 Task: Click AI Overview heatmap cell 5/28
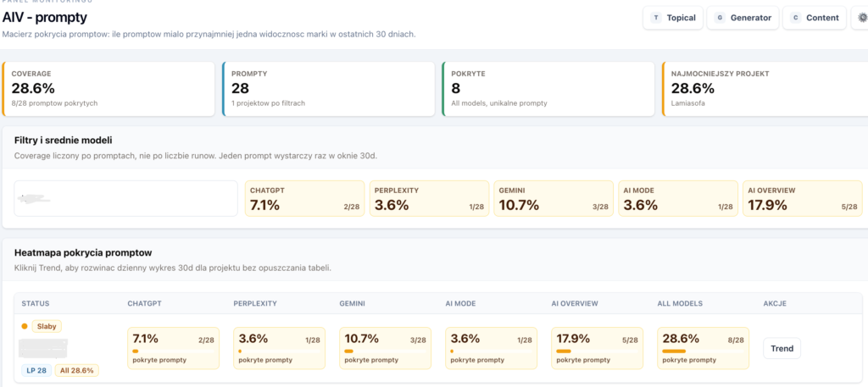click(598, 348)
